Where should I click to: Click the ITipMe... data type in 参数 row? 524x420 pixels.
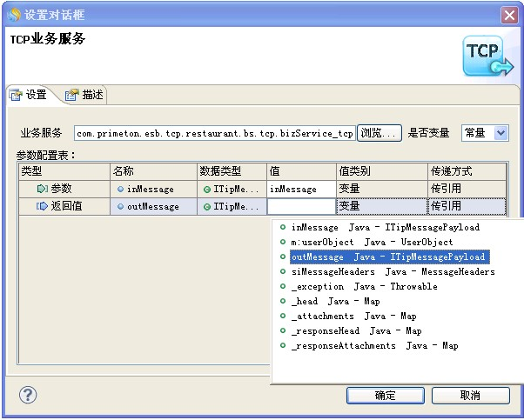pos(231,189)
